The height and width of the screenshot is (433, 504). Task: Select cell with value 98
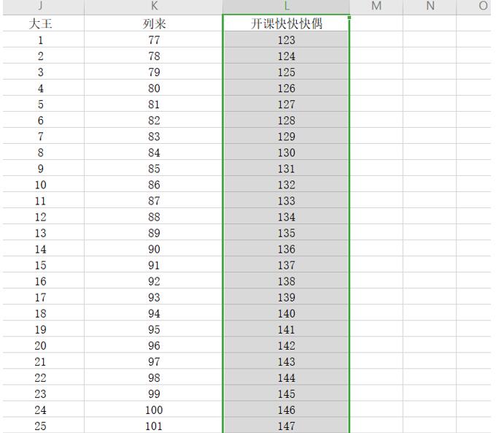pos(154,378)
